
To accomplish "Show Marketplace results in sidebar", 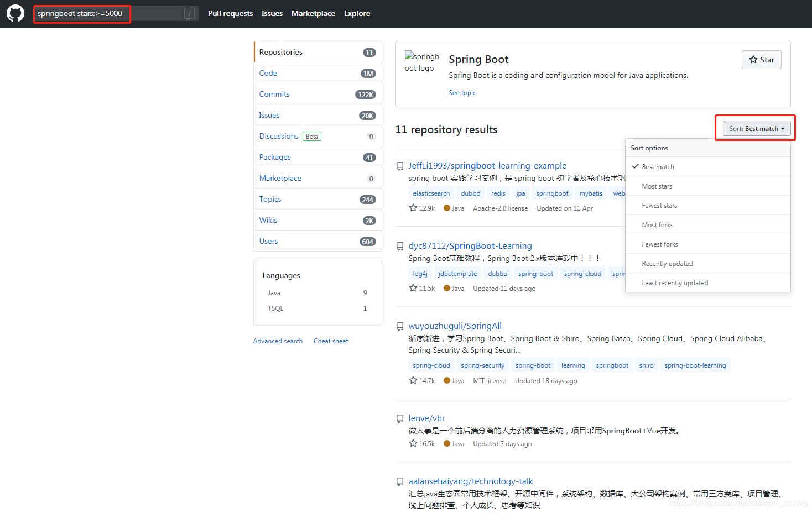I will tap(317, 178).
